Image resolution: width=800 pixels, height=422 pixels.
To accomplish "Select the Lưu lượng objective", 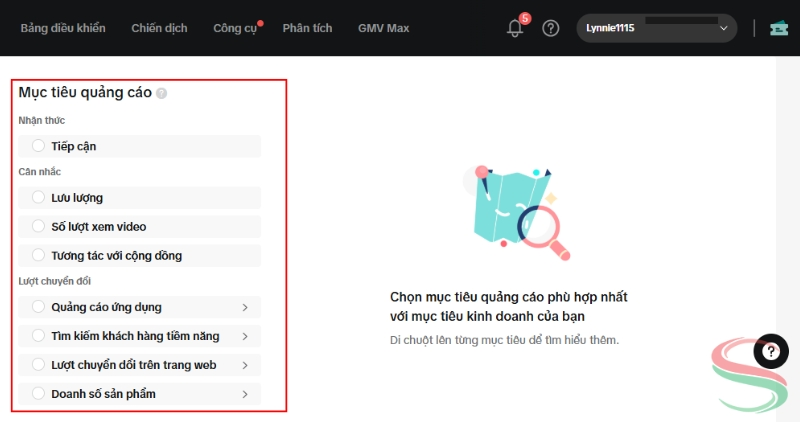I will 39,198.
